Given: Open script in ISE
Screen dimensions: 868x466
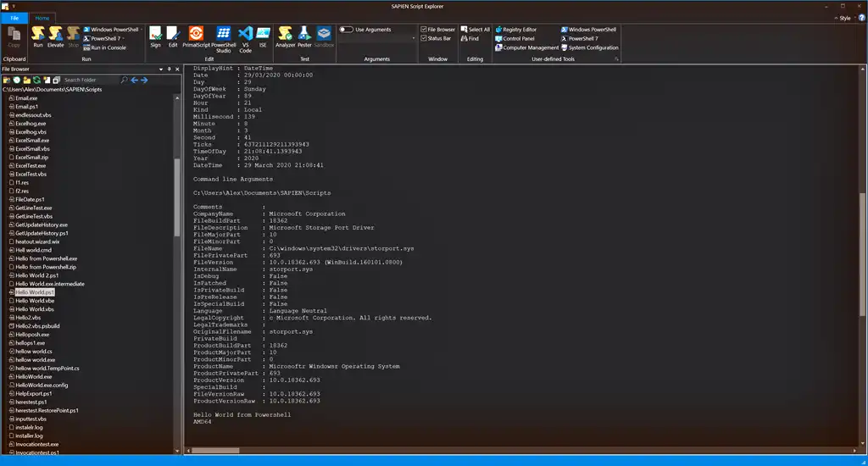Looking at the screenshot, I should click(263, 36).
